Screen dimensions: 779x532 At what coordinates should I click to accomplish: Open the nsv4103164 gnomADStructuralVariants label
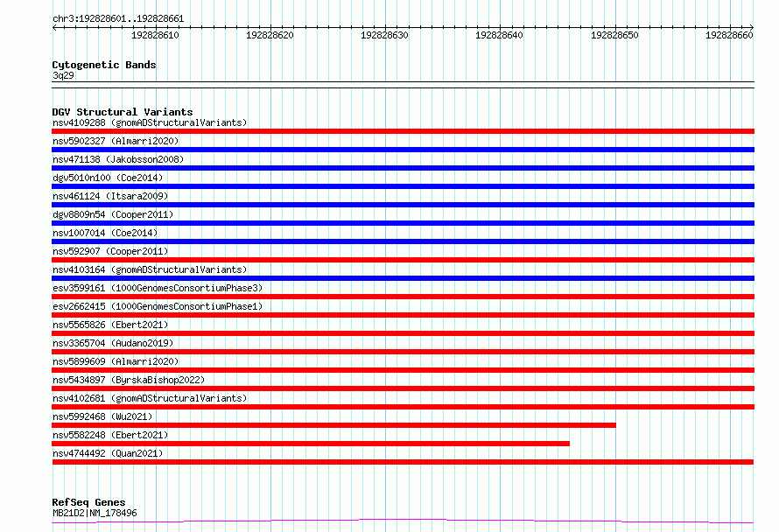pyautogui.click(x=150, y=269)
